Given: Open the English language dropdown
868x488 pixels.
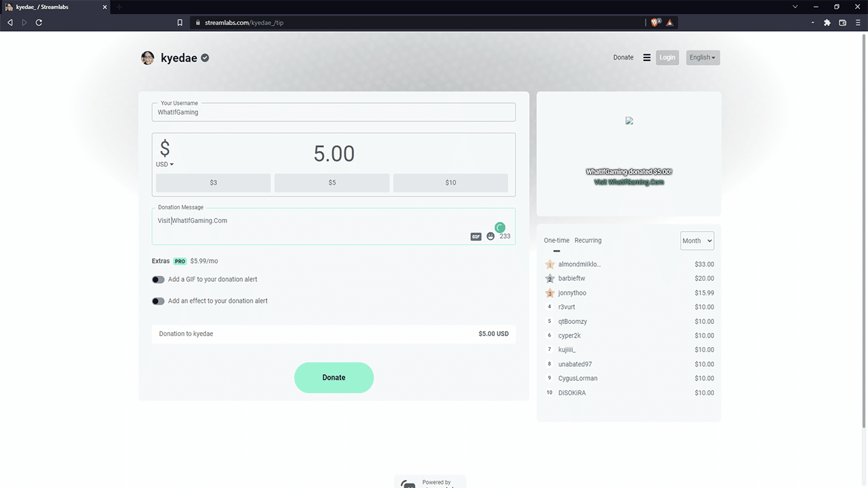Looking at the screenshot, I should click(x=703, y=58).
